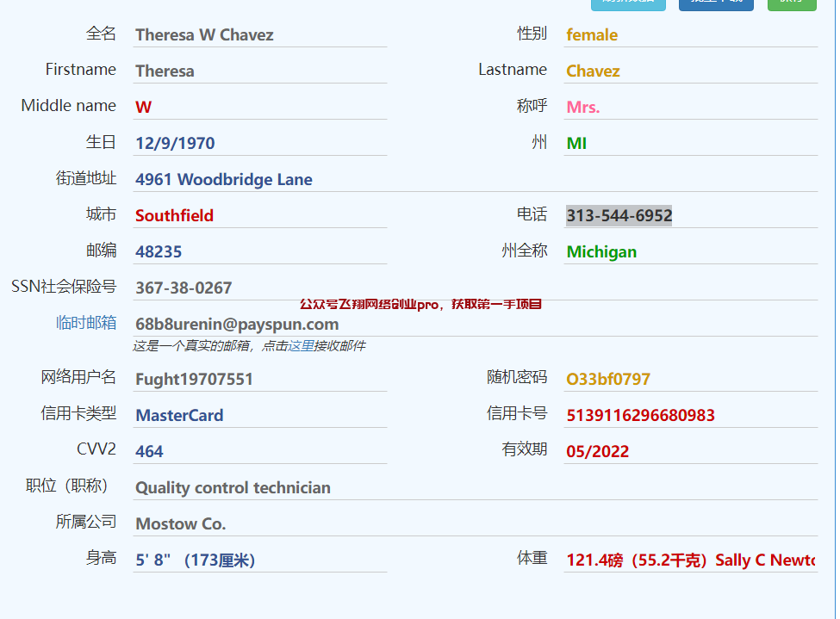This screenshot has height=619, width=840.
Task: Click the 临时邮箱 label link
Action: (86, 323)
